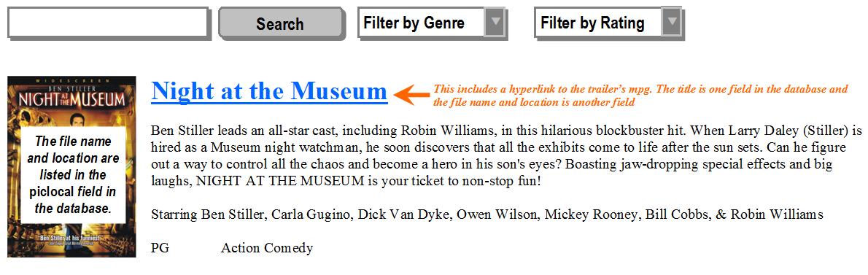This screenshot has width=868, height=275.
Task: Click the WIDESCREEN banner atop the poster
Action: 71,80
